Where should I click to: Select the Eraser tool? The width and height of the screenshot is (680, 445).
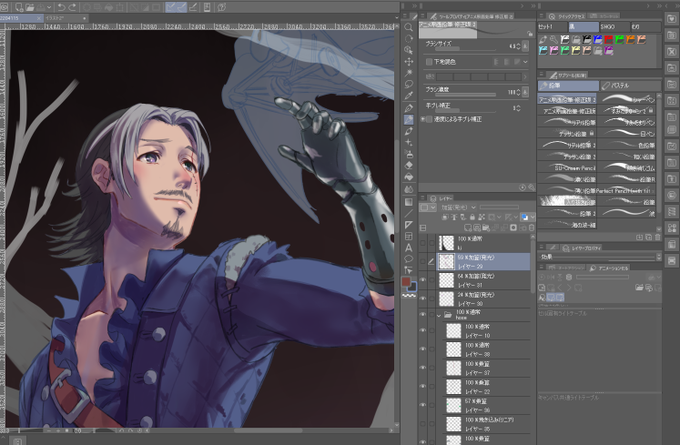408,165
